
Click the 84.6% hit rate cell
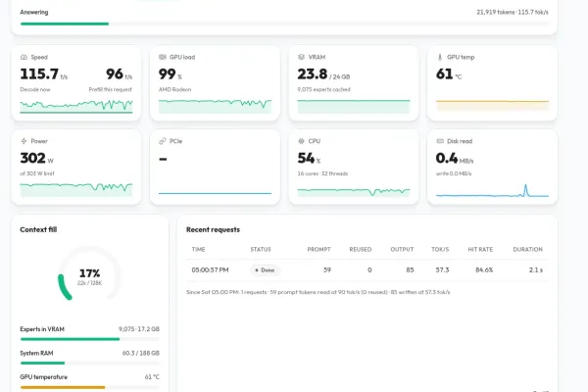coord(484,270)
